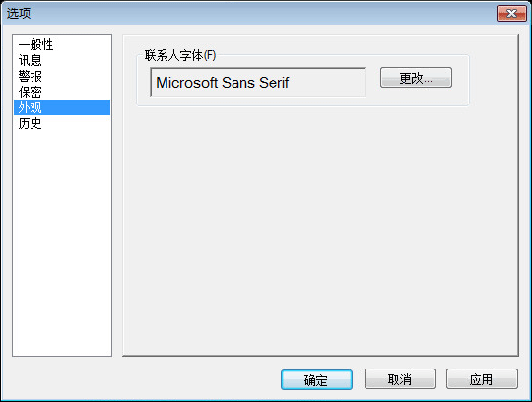Open the font chooser via 更改...
Image resolution: width=532 pixels, height=402 pixels.
[416, 78]
